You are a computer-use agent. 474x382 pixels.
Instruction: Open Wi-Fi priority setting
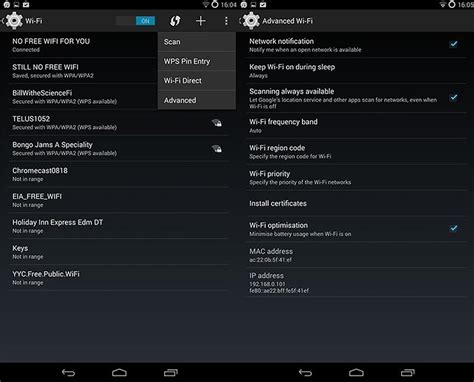click(x=356, y=177)
